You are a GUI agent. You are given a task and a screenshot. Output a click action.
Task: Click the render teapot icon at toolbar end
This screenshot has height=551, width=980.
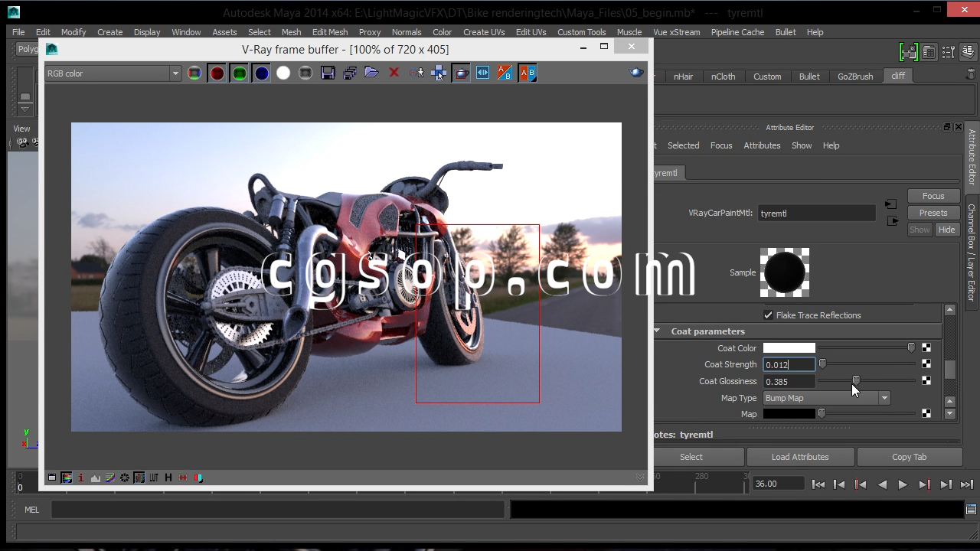click(x=636, y=73)
